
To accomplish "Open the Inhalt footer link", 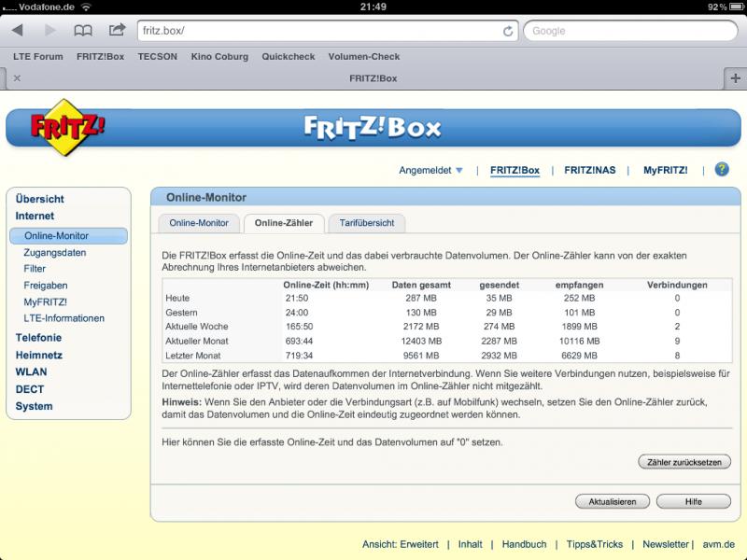I will 471,544.
